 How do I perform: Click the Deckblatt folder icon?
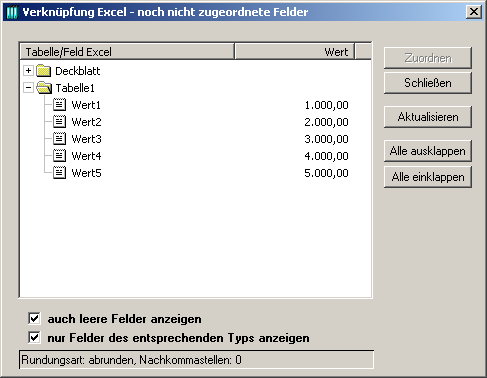pyautogui.click(x=44, y=71)
